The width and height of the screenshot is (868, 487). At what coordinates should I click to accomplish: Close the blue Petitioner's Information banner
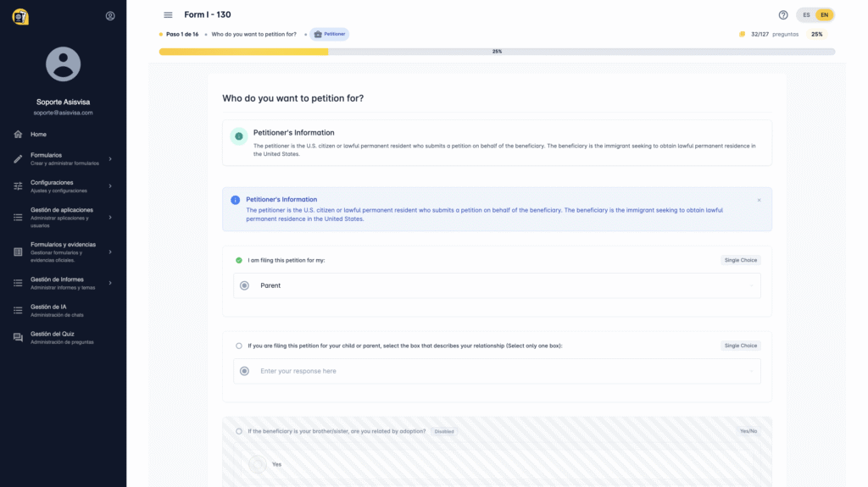click(759, 200)
